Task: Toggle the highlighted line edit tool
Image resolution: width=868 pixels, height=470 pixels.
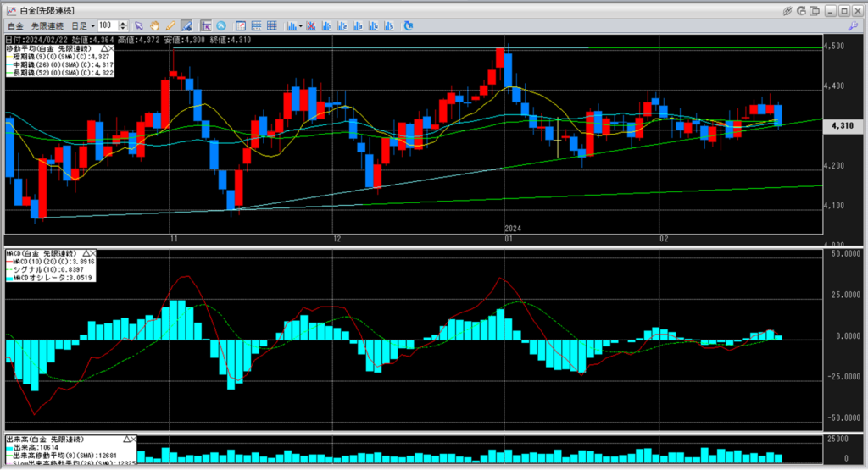Action: point(186,26)
